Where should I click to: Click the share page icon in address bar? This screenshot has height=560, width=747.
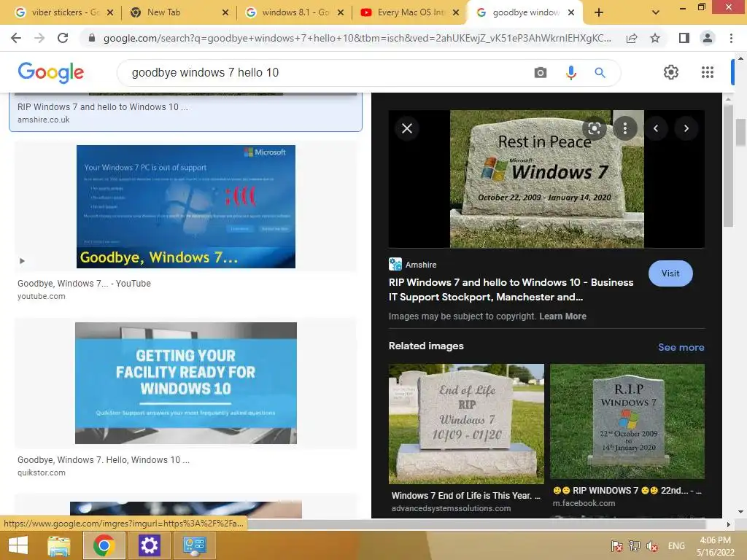click(x=632, y=38)
